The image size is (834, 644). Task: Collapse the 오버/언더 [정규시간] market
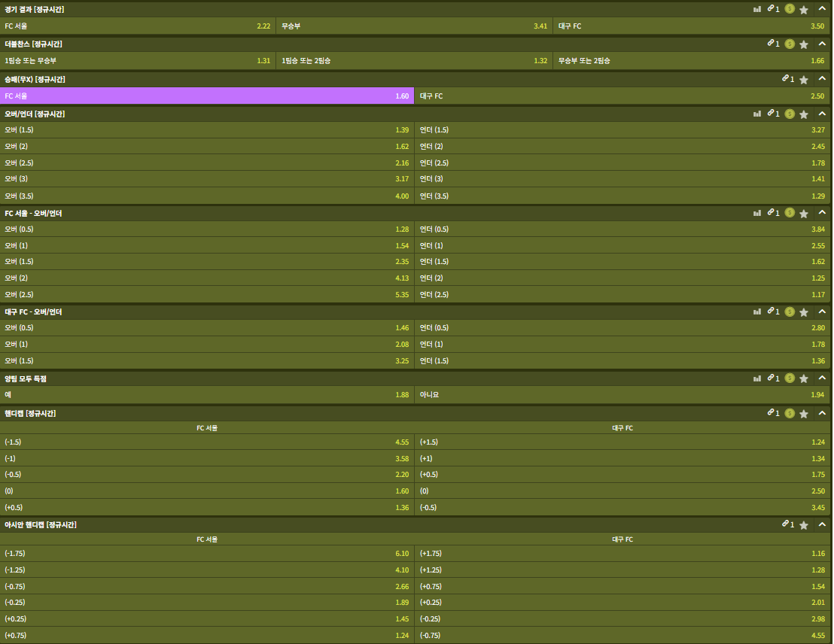point(822,114)
